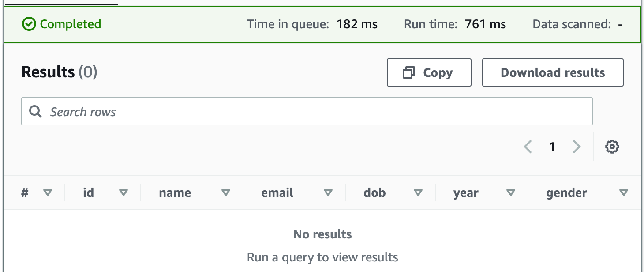Select the year column header label

point(466,193)
